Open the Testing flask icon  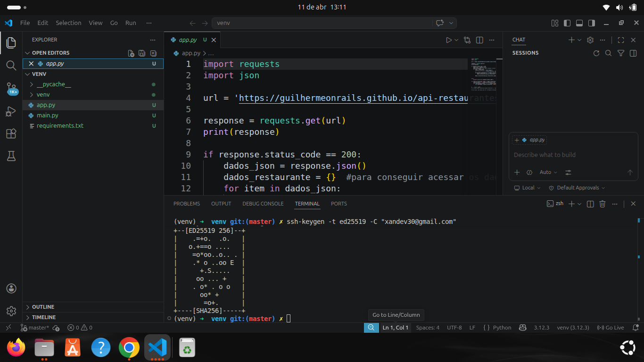coord(11,156)
